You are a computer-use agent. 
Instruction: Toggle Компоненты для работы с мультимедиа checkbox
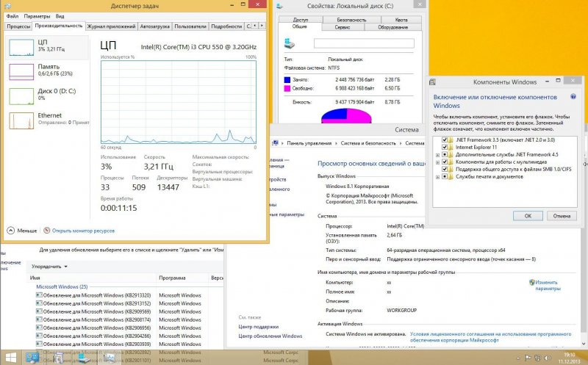point(445,162)
